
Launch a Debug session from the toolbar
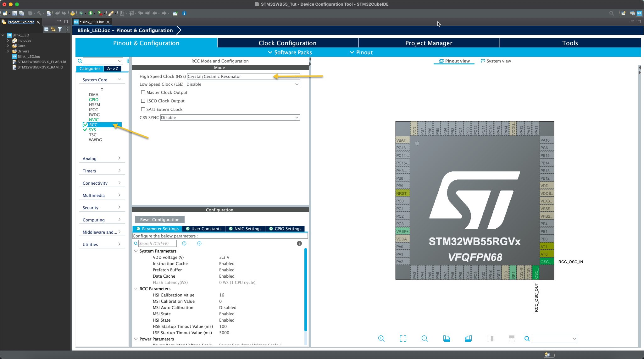click(x=81, y=14)
